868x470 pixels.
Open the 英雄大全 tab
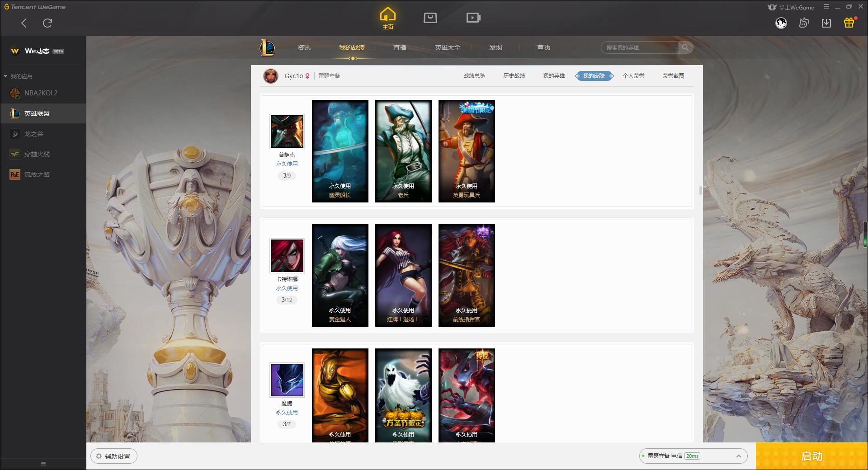point(448,47)
